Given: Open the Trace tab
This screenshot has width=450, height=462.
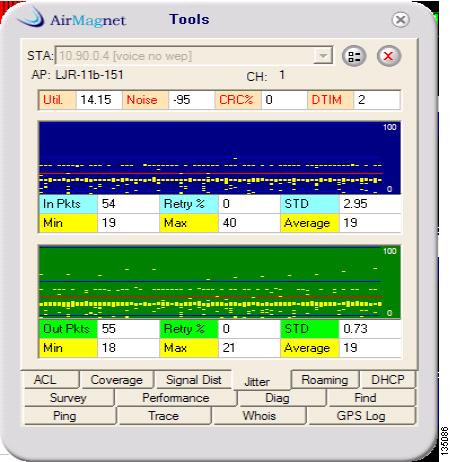Looking at the screenshot, I should coord(164,416).
